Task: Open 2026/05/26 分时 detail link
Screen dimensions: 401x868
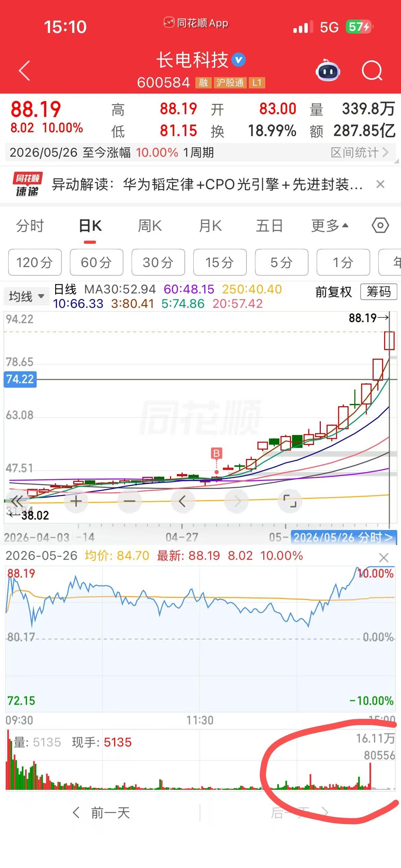Action: 343,537
